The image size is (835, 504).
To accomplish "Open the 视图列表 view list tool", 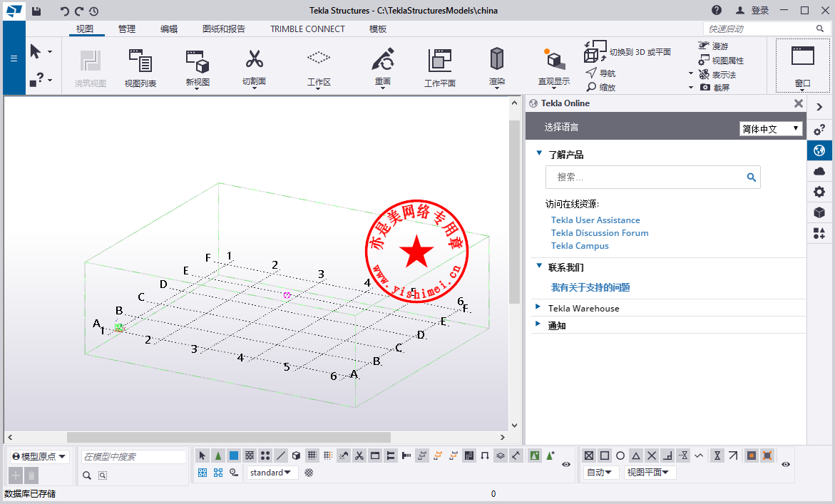I will pos(140,68).
